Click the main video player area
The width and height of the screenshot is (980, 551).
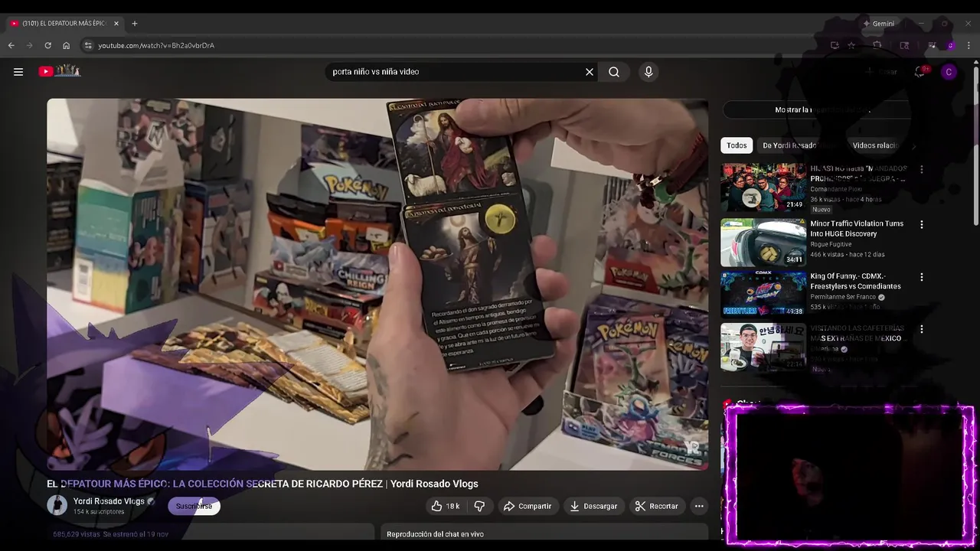pyautogui.click(x=377, y=284)
